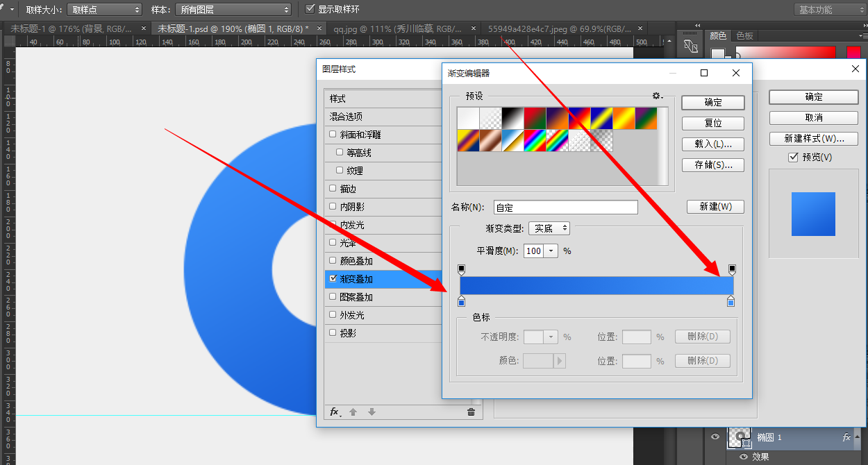This screenshot has height=465, width=868.
Task: Move the effect down with arrow icon
Action: 372,412
